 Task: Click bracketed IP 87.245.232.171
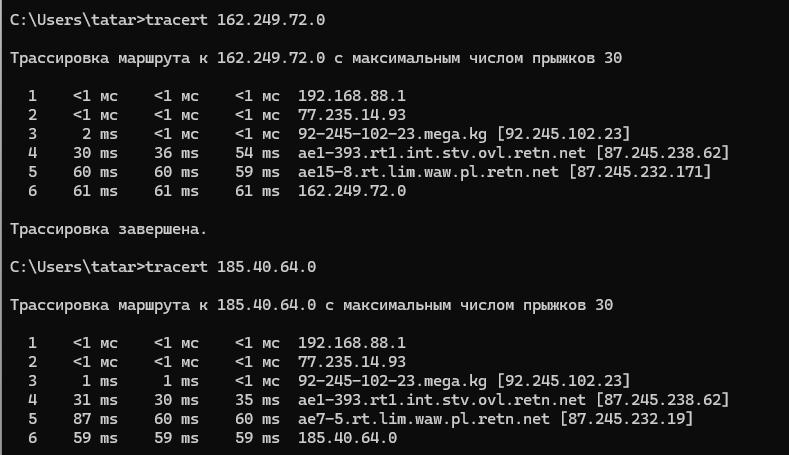tap(640, 172)
